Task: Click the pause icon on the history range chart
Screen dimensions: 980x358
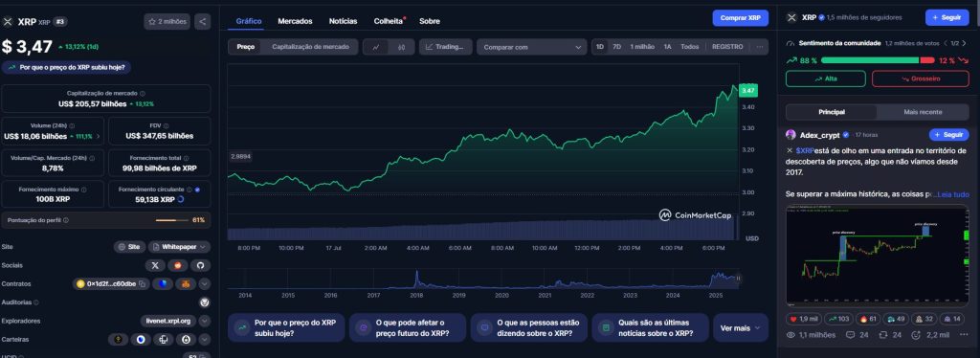Action: (x=738, y=279)
